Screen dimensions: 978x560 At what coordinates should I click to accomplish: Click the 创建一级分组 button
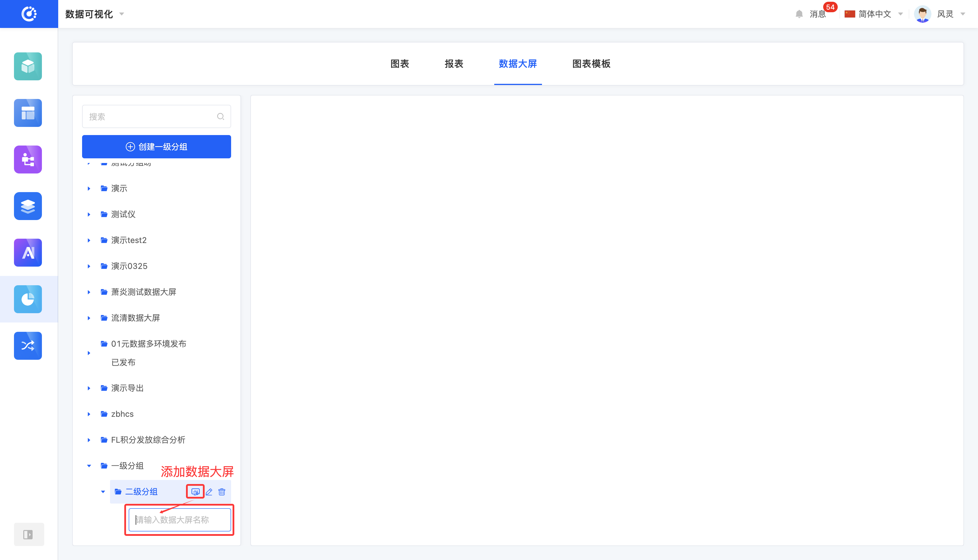click(x=156, y=146)
